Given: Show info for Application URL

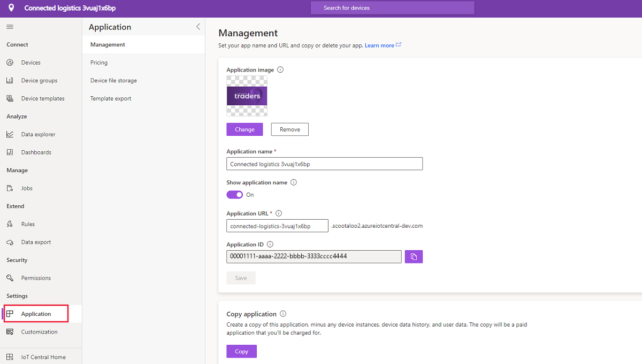Looking at the screenshot, I should (279, 213).
